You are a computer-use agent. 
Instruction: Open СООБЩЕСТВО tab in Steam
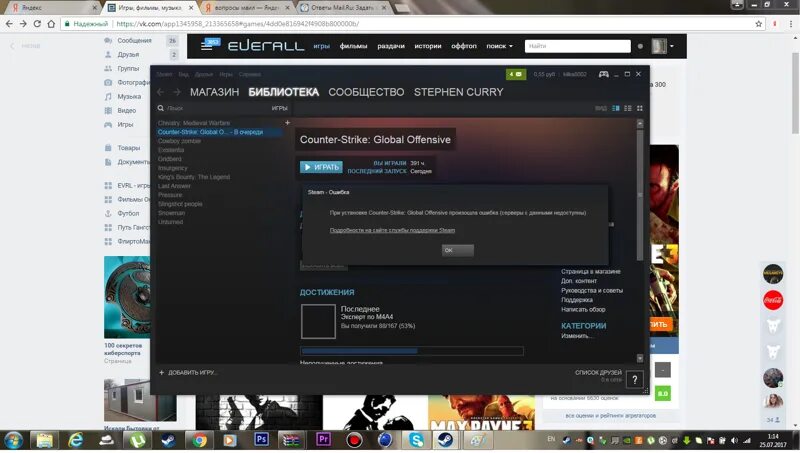(366, 92)
